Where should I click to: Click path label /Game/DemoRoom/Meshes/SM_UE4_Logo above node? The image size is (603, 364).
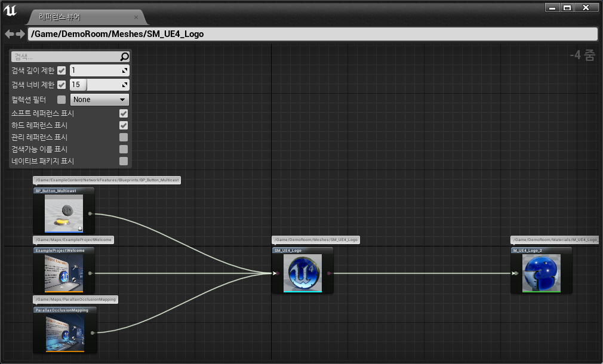[x=316, y=239]
